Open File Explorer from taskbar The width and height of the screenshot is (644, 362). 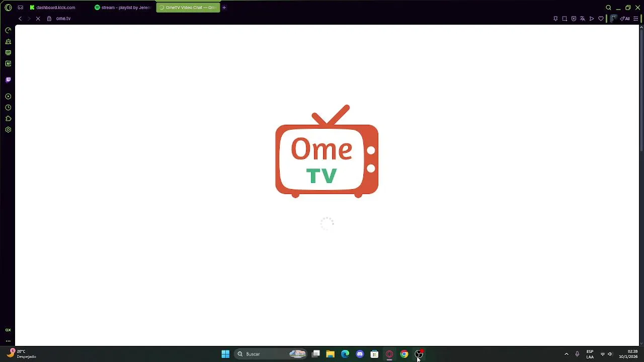click(331, 354)
